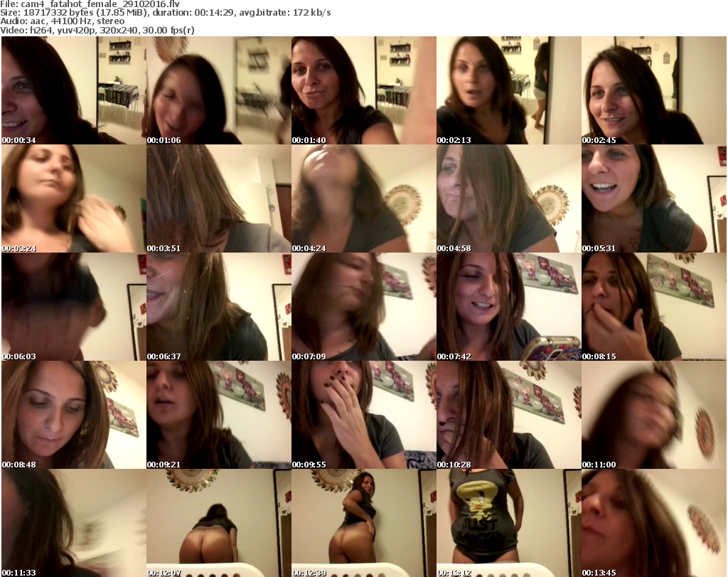728x577 pixels.
Task: Choose the frame timestamped 00:02:13
Action: tap(508, 90)
